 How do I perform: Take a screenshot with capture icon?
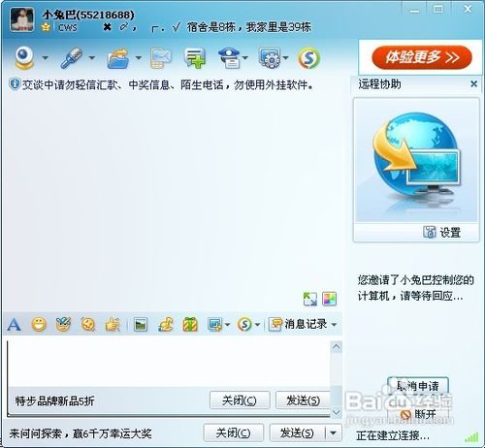(214, 324)
